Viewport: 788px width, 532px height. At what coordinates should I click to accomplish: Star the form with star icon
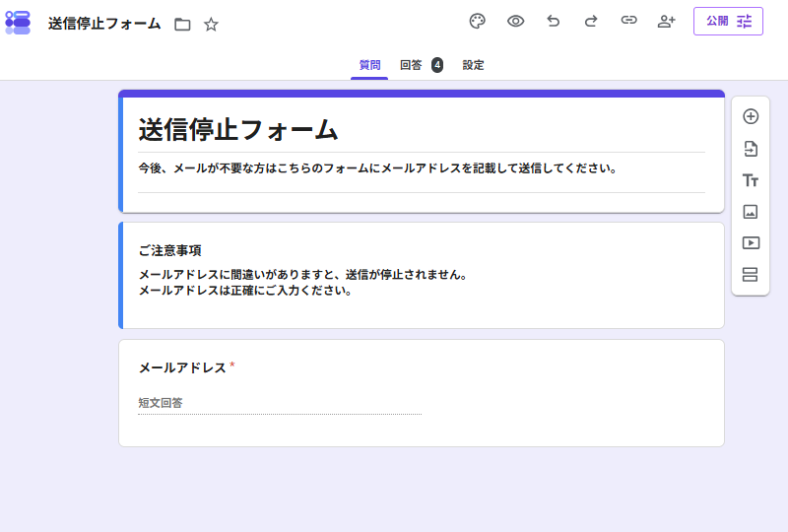(x=211, y=24)
